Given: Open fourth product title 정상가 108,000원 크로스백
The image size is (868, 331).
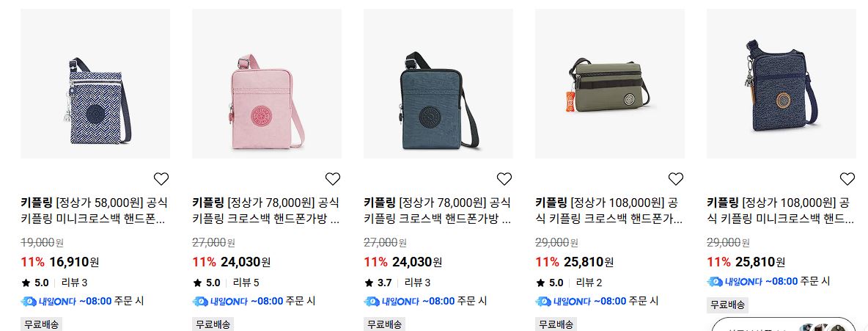Looking at the screenshot, I should click(609, 211).
